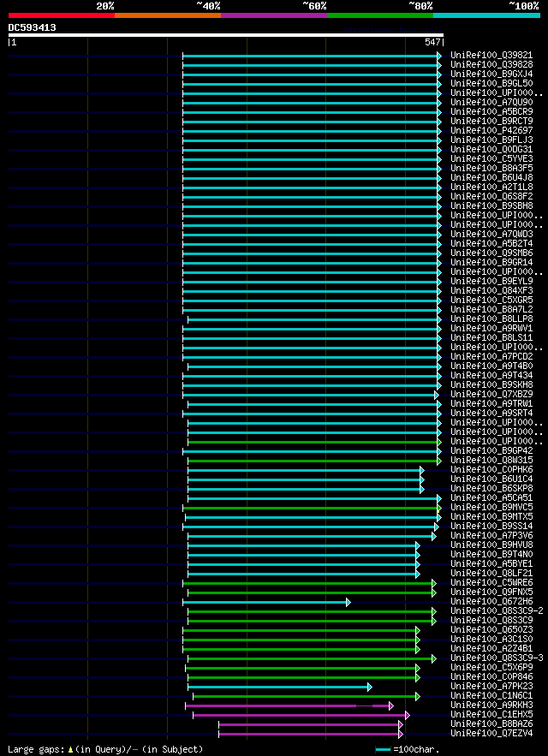This screenshot has width=548, height=756.
Task: Select the UniRef100_Q7XBZ9 label
Action: (x=491, y=395)
